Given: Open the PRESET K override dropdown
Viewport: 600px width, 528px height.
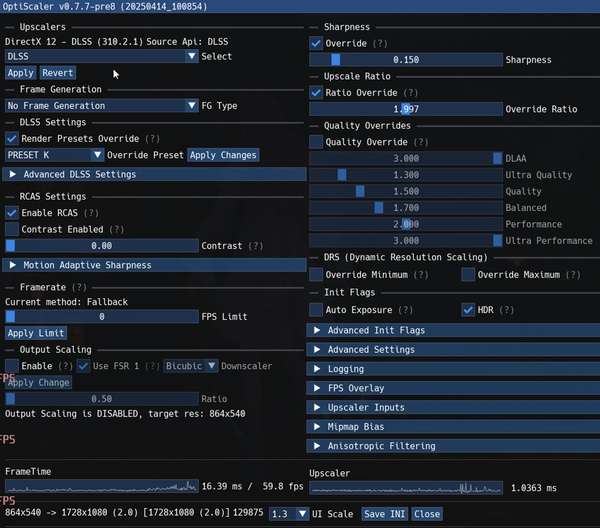Looking at the screenshot, I should [55, 155].
